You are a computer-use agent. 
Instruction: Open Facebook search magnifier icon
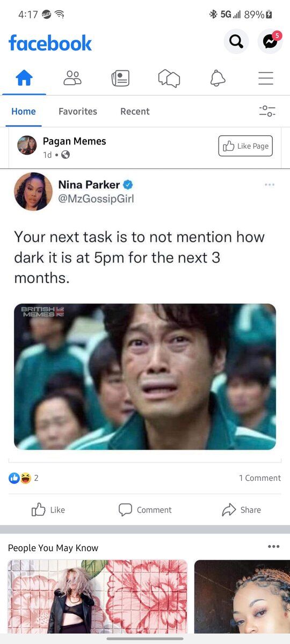[x=236, y=41]
